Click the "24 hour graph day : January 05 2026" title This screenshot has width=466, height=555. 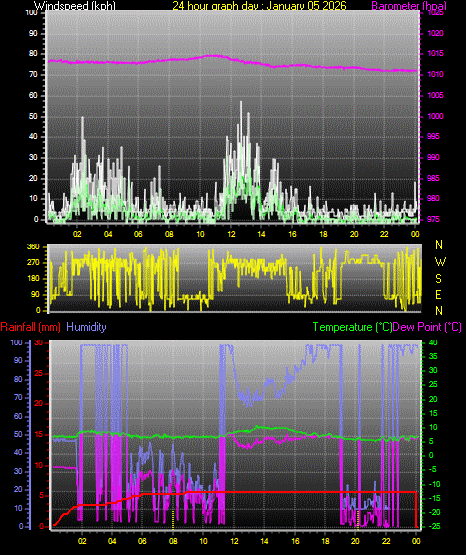259,6
